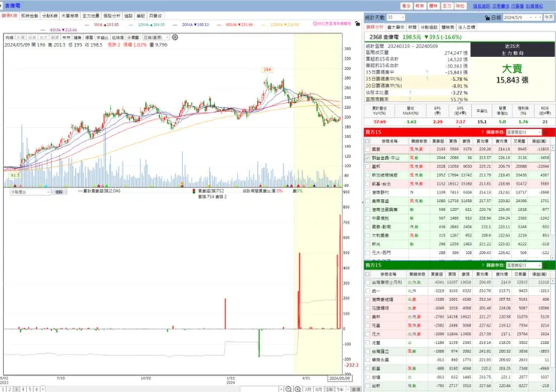The height and width of the screenshot is (392, 556).
Task: Uncheck the 群益金鼎-中山 row checkbox
Action: pyautogui.click(x=367, y=158)
